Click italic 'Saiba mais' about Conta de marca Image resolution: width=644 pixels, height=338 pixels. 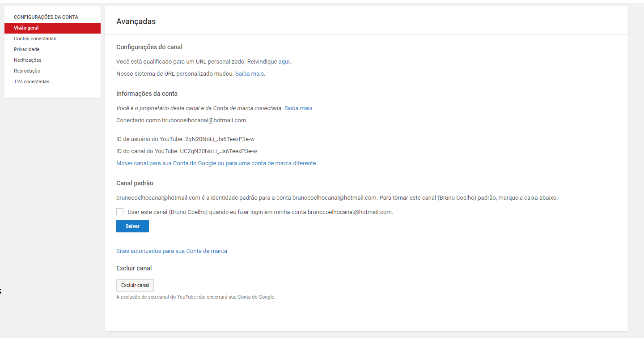(x=298, y=108)
